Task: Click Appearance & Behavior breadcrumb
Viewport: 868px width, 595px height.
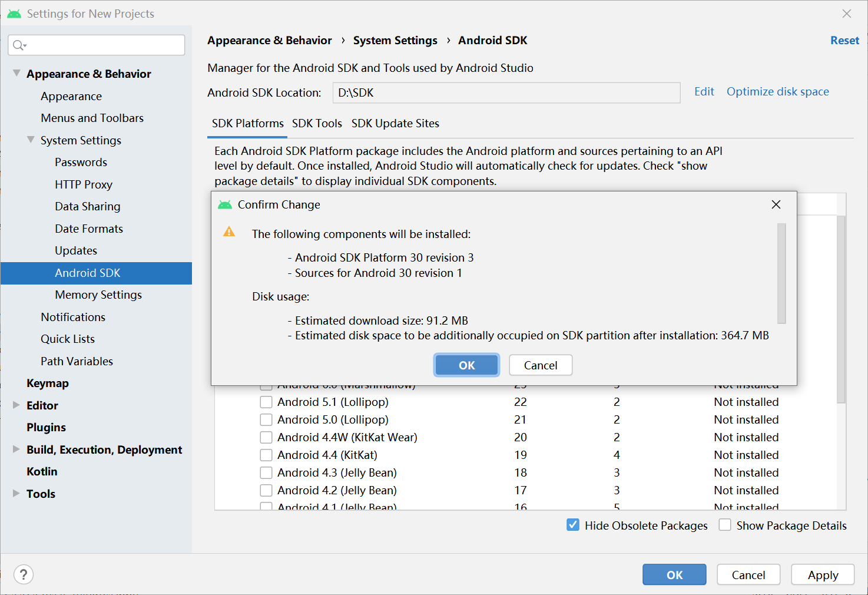Action: (270, 41)
